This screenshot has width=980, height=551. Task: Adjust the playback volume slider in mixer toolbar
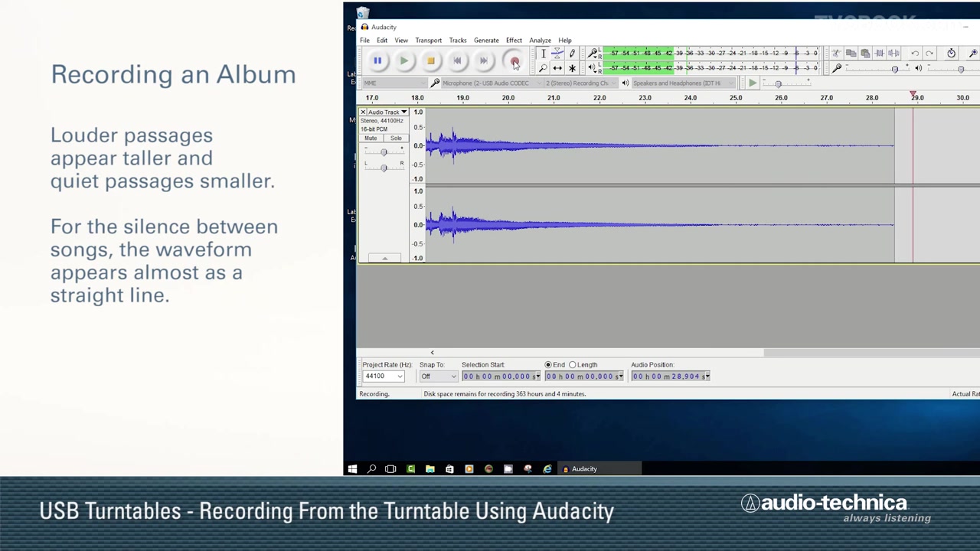[960, 69]
